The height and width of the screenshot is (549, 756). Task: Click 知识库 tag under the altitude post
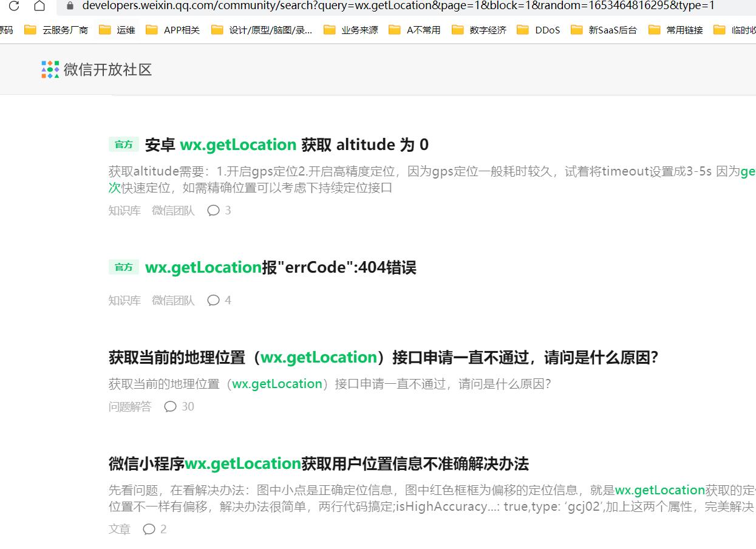(124, 211)
